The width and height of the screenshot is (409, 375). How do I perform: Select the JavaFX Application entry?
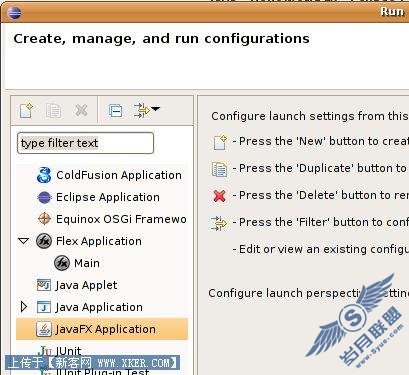point(102,329)
